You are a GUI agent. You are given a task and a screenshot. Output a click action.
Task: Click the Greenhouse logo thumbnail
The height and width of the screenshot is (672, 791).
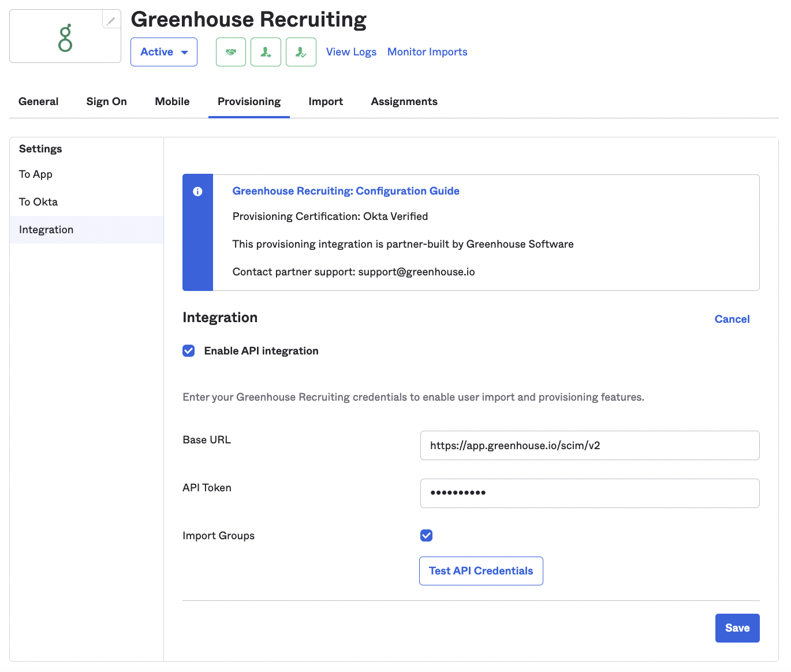[65, 38]
